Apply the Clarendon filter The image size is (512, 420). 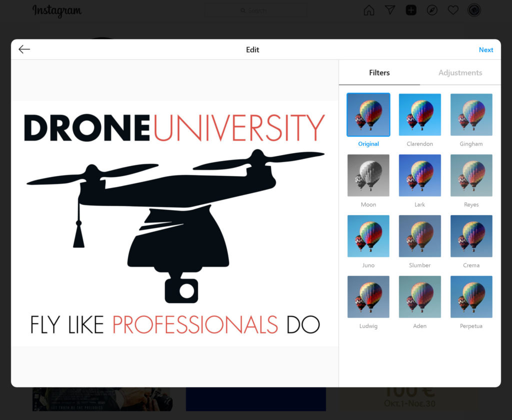[419, 115]
